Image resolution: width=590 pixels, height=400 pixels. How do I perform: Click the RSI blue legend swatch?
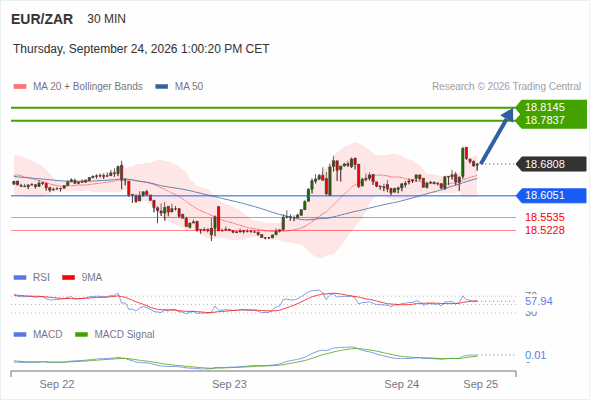(20, 278)
